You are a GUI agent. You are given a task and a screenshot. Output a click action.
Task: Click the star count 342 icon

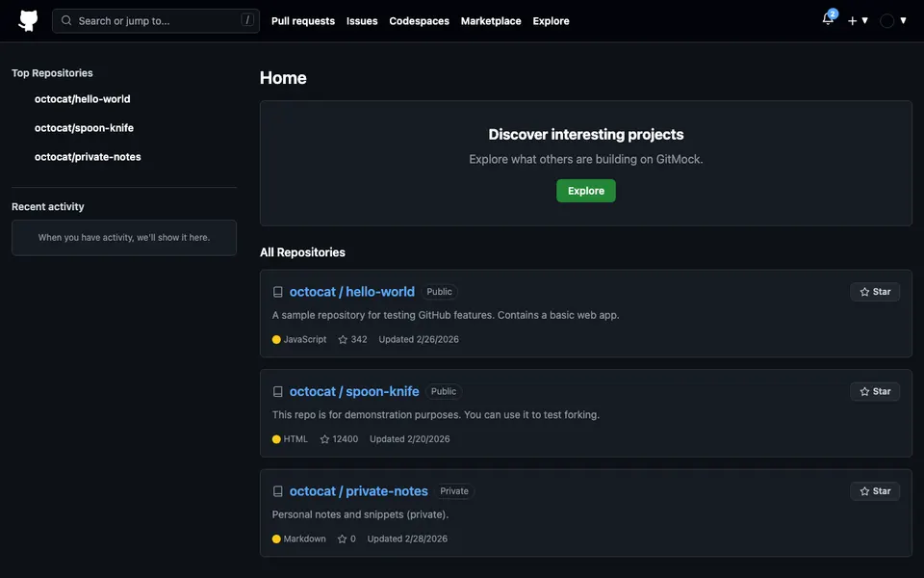(343, 339)
